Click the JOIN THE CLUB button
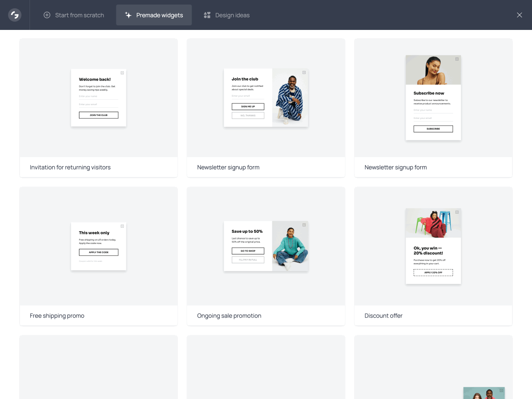Viewport: 532px width, 399px height. pyautogui.click(x=99, y=115)
